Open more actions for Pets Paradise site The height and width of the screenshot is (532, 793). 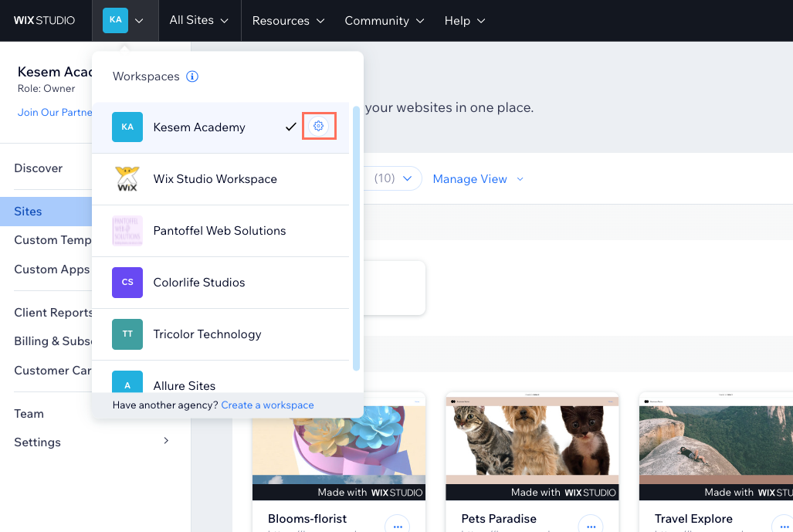tap(591, 524)
